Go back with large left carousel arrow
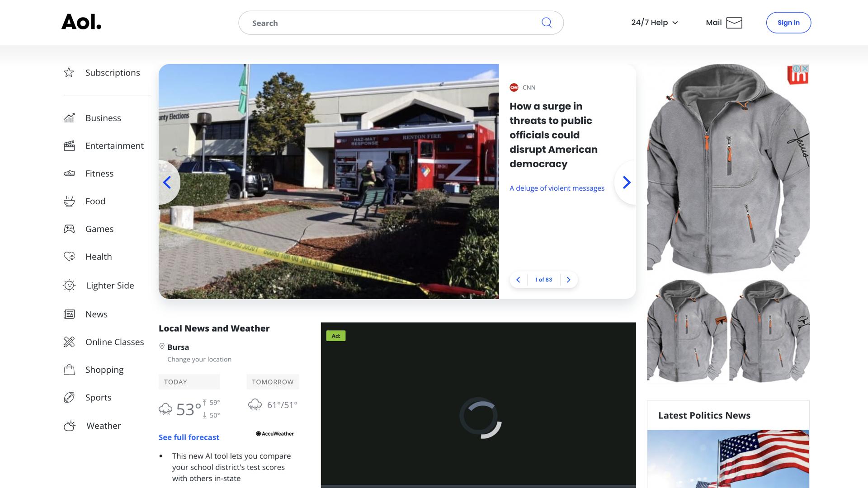 tap(167, 182)
